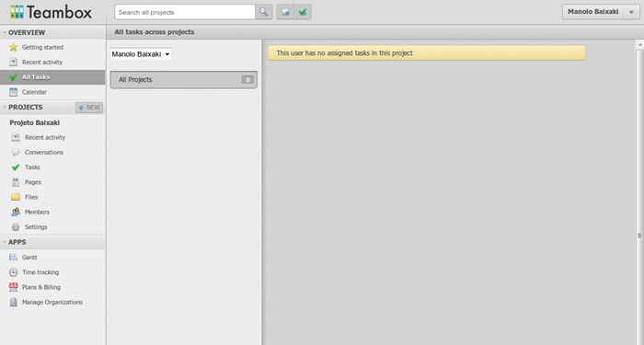Viewport: 644px width, 345px height.
Task: Click the Manage Organizations building icon
Action: click(x=14, y=303)
